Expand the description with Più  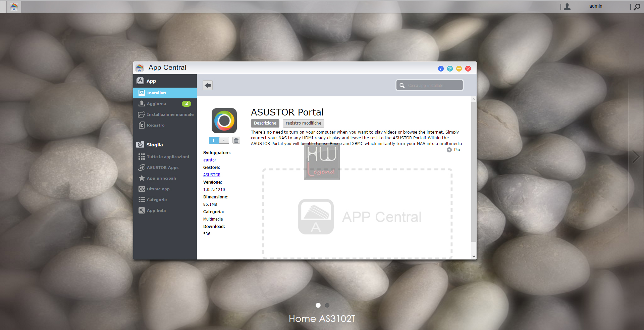[453, 150]
